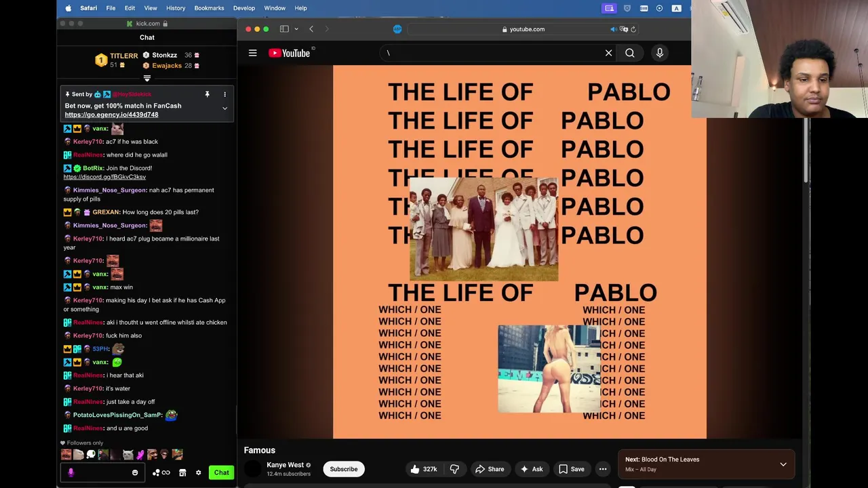Reload the YouTube page
Image resolution: width=868 pixels, height=488 pixels.
pyautogui.click(x=633, y=29)
